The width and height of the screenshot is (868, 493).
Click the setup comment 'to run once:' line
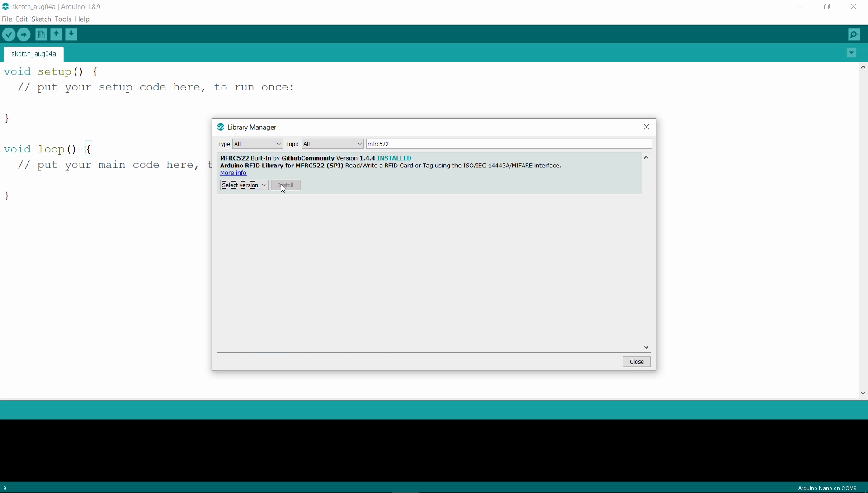pyautogui.click(x=156, y=87)
